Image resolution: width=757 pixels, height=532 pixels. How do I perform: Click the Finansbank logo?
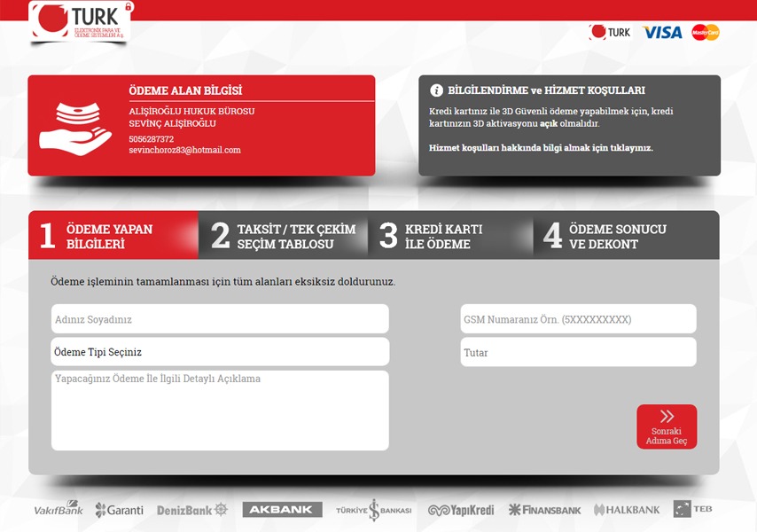(x=544, y=510)
